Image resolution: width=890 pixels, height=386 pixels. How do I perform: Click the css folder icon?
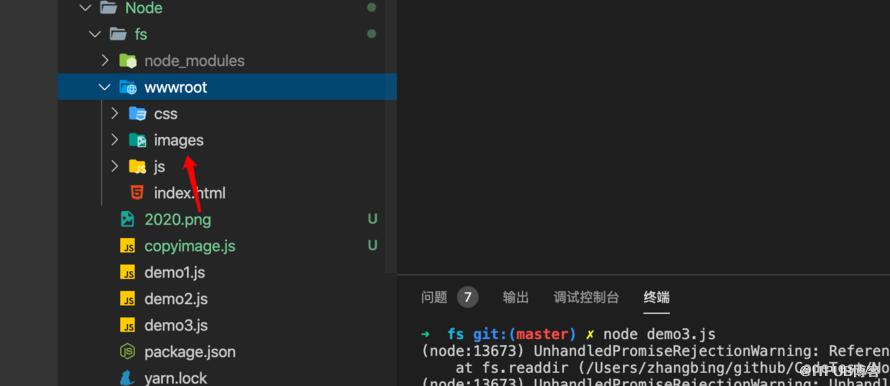click(137, 114)
